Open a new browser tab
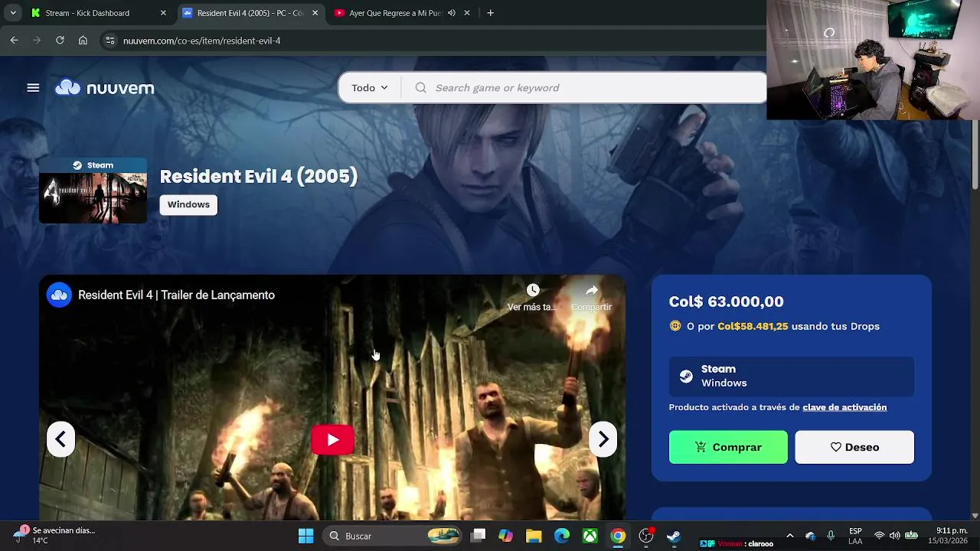Viewport: 980px width, 551px height. (x=490, y=13)
